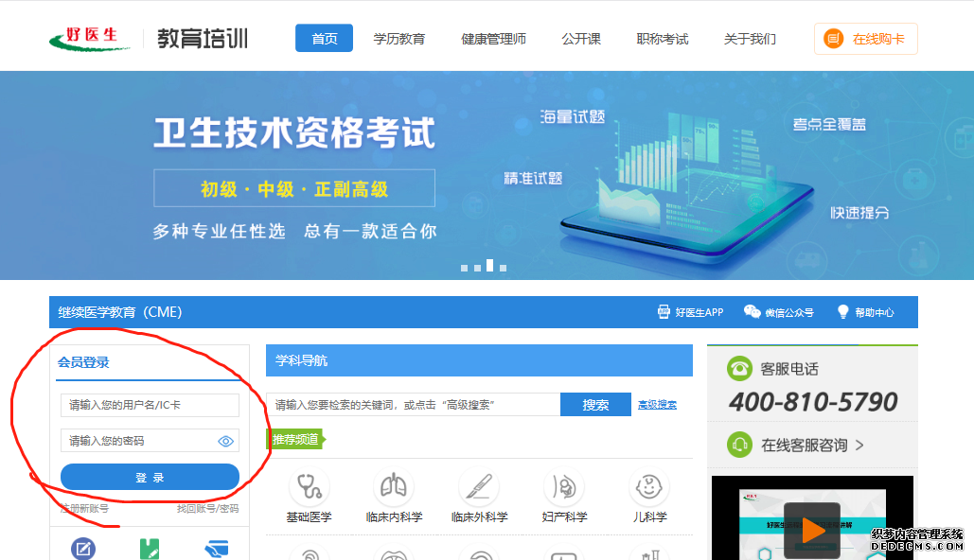Go to 公开课 menu item
Screen dimensions: 974x560
pos(581,39)
